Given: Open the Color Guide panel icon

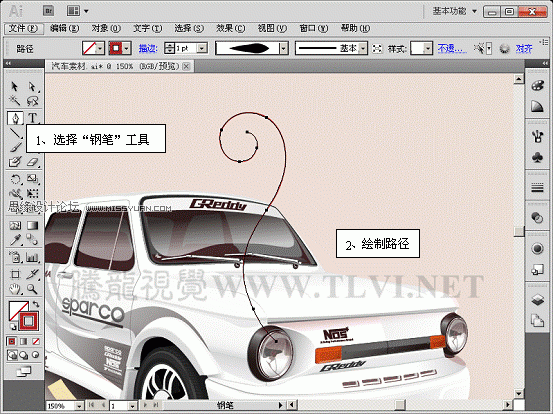Looking at the screenshot, I should (537, 106).
